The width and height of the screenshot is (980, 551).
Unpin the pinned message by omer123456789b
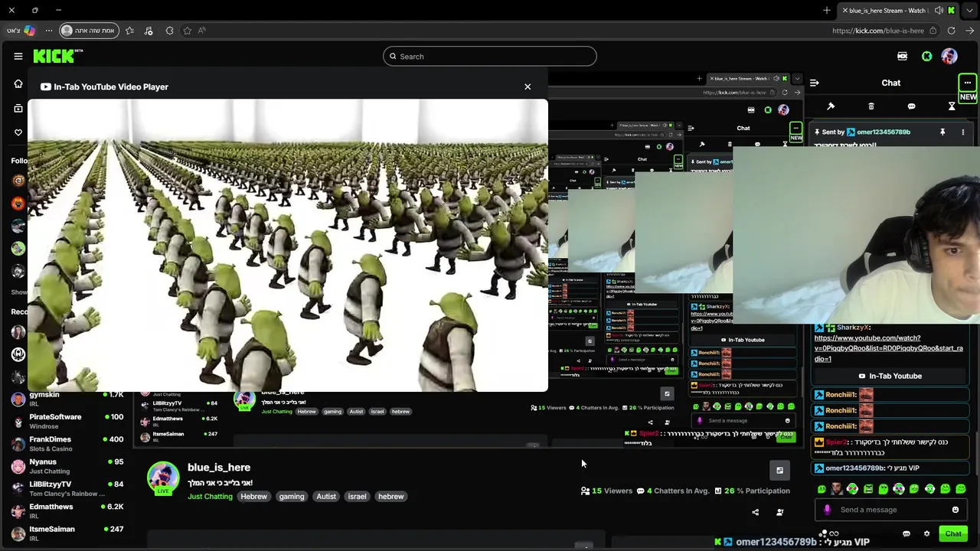click(x=942, y=132)
